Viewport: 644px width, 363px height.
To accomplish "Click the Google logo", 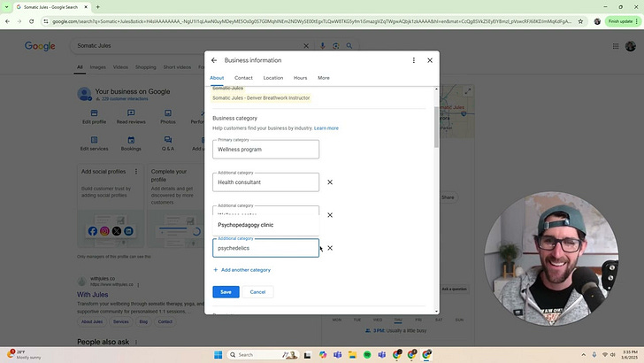I will [40, 46].
